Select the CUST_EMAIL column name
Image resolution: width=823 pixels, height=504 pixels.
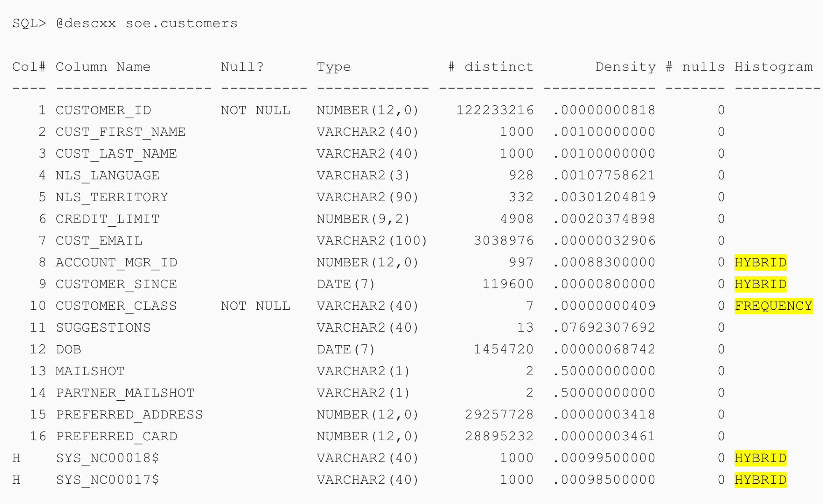click(x=99, y=241)
